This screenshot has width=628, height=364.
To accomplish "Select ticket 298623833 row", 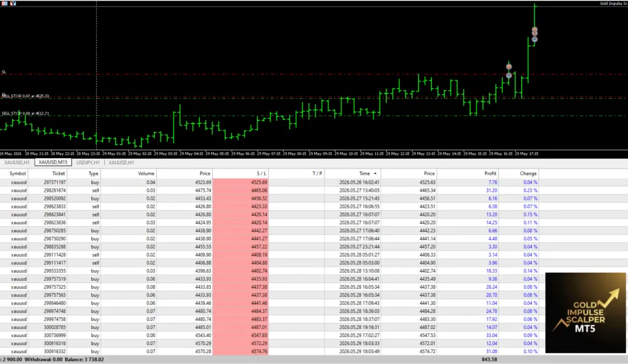I will pyautogui.click(x=269, y=207).
